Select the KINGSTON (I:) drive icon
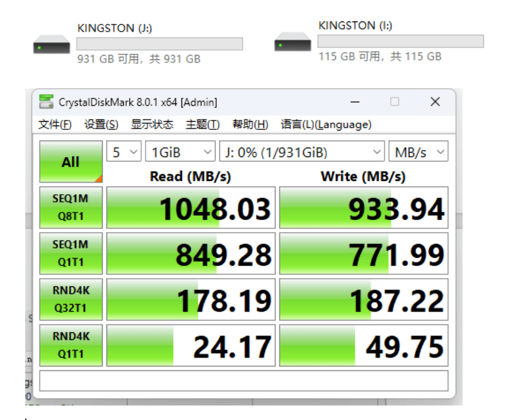Image resolution: width=525 pixels, height=420 pixels. click(x=292, y=42)
